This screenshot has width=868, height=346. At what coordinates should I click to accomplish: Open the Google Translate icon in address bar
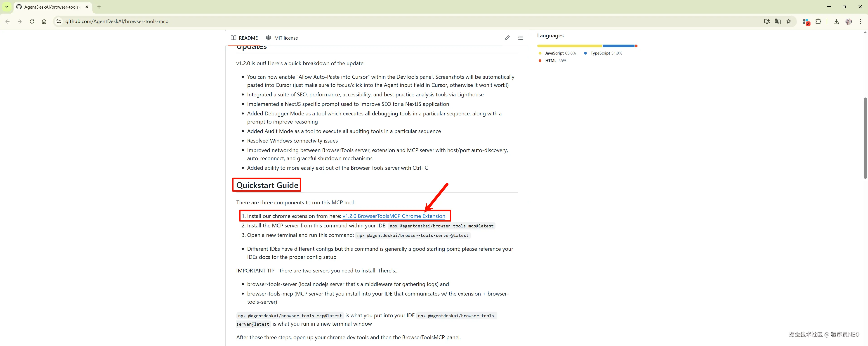pyautogui.click(x=777, y=21)
